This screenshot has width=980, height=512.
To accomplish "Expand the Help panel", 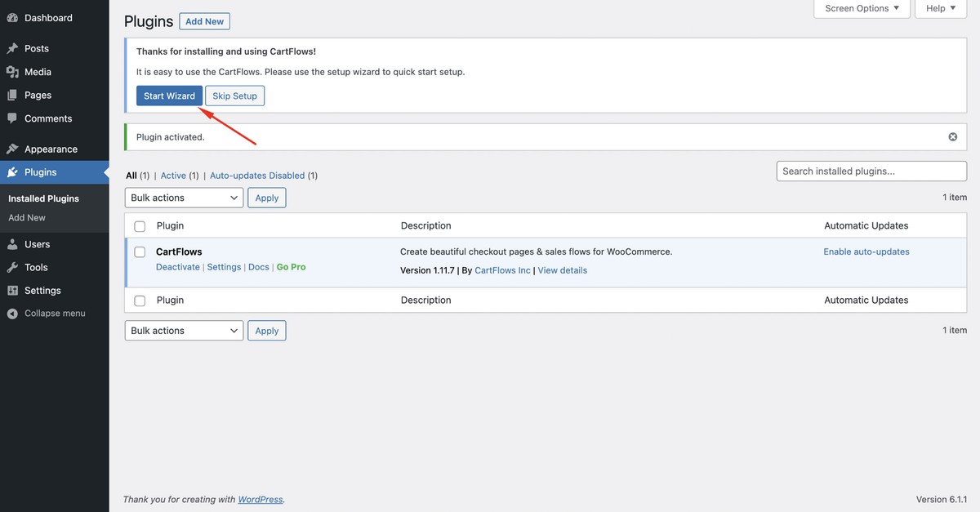I will [941, 8].
